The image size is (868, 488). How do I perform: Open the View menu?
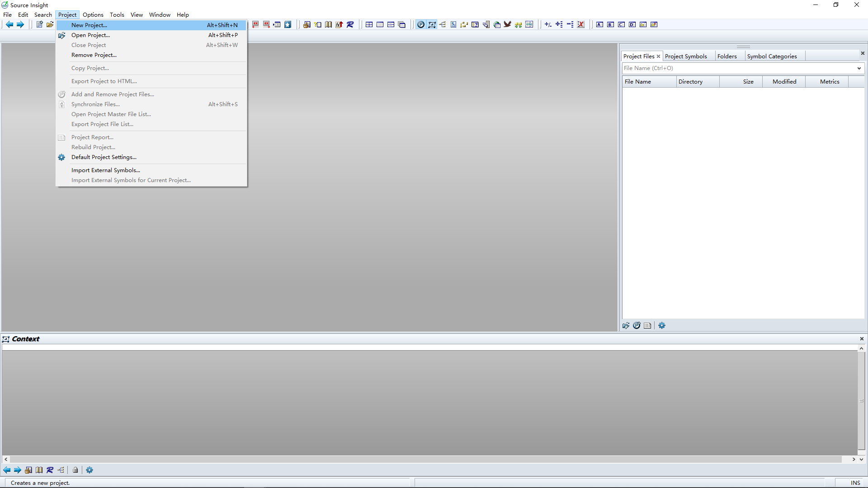[x=137, y=15]
